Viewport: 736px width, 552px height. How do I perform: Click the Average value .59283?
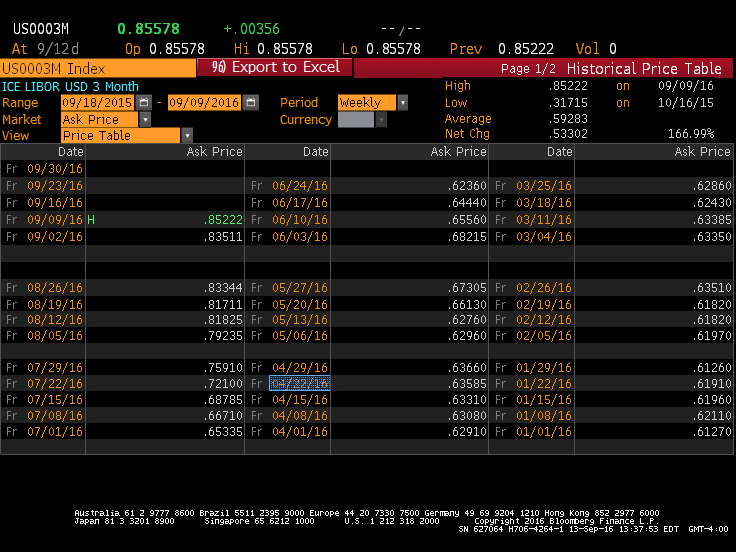(567, 119)
